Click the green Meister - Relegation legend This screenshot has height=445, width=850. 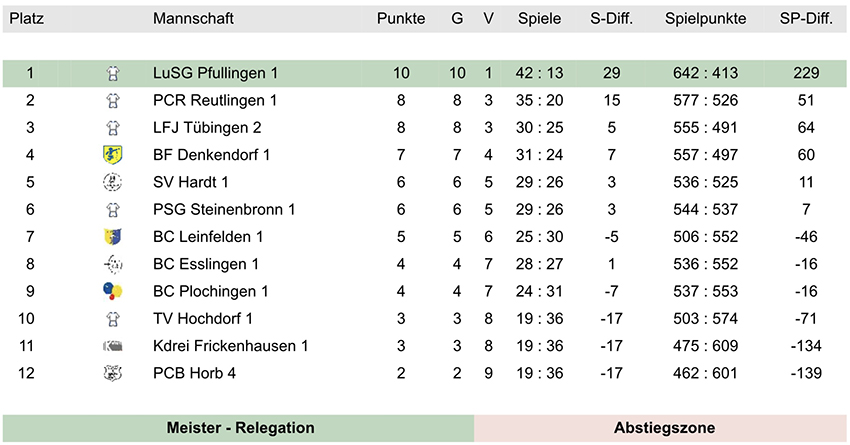(x=239, y=428)
